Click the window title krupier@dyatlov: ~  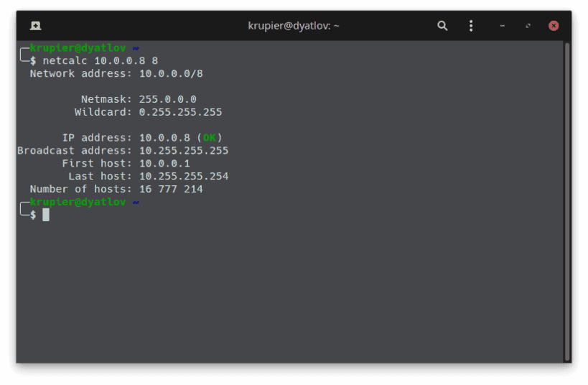point(293,26)
